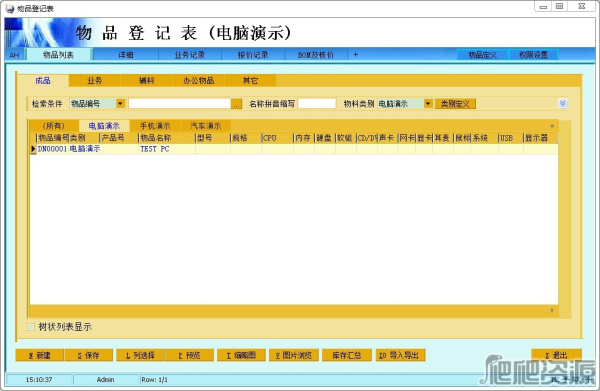Click the L 列选择 button

[140, 355]
